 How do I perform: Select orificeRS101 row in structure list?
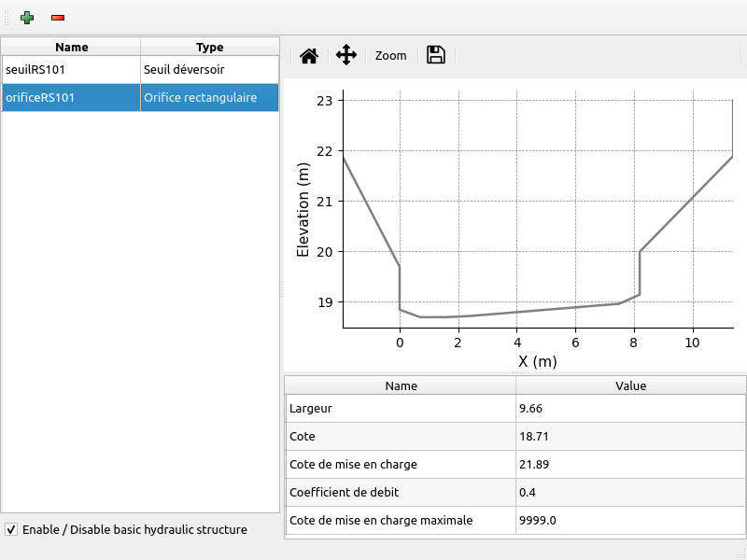tap(71, 97)
